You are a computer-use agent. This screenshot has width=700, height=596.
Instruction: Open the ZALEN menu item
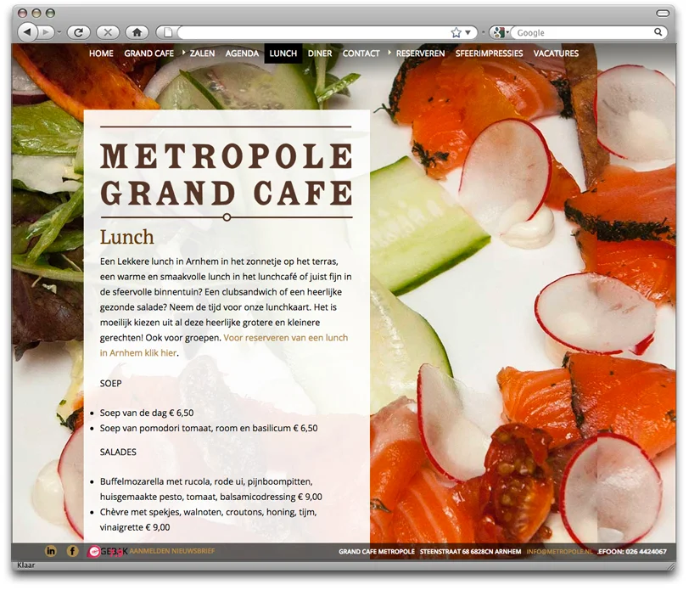tap(202, 53)
